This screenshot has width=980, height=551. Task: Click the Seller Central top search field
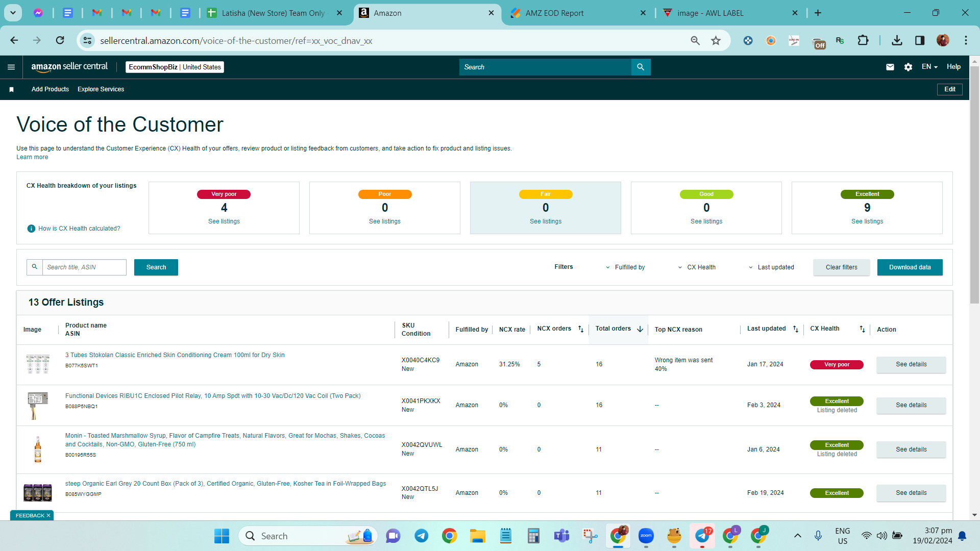point(545,67)
